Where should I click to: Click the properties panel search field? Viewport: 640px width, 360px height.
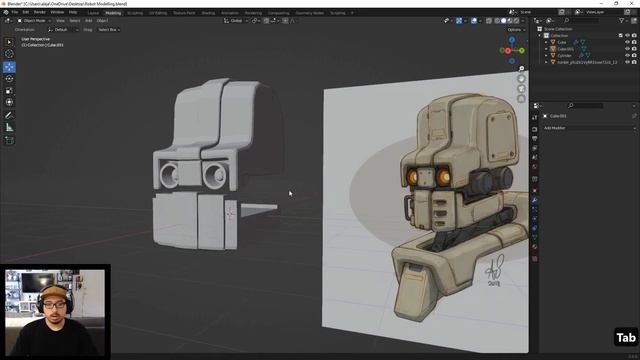586,106
